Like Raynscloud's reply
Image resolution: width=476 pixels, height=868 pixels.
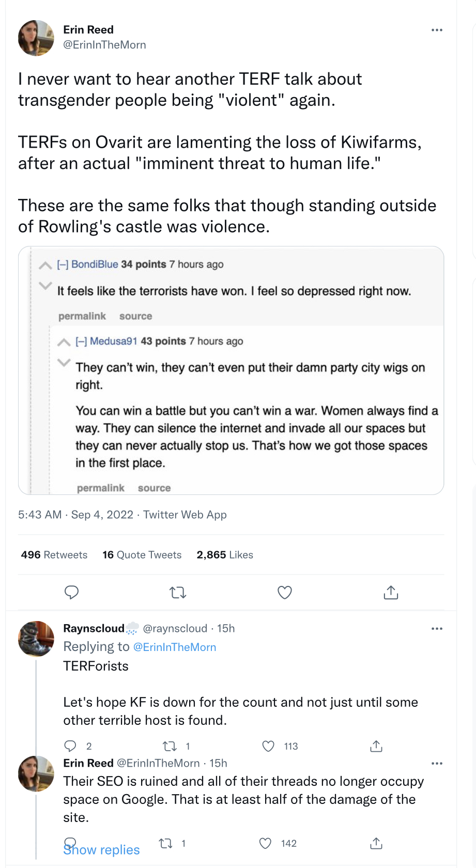tap(268, 746)
